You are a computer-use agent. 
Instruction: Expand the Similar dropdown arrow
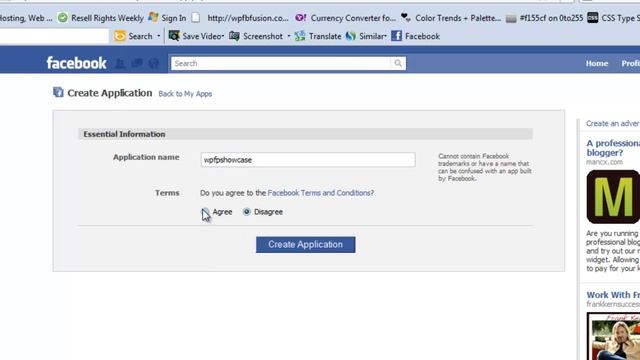coord(385,36)
